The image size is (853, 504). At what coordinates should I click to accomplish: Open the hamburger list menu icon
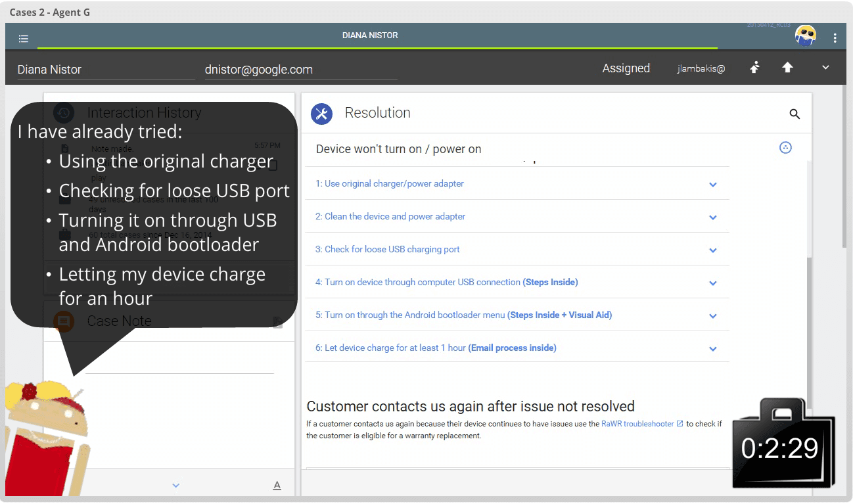[24, 38]
